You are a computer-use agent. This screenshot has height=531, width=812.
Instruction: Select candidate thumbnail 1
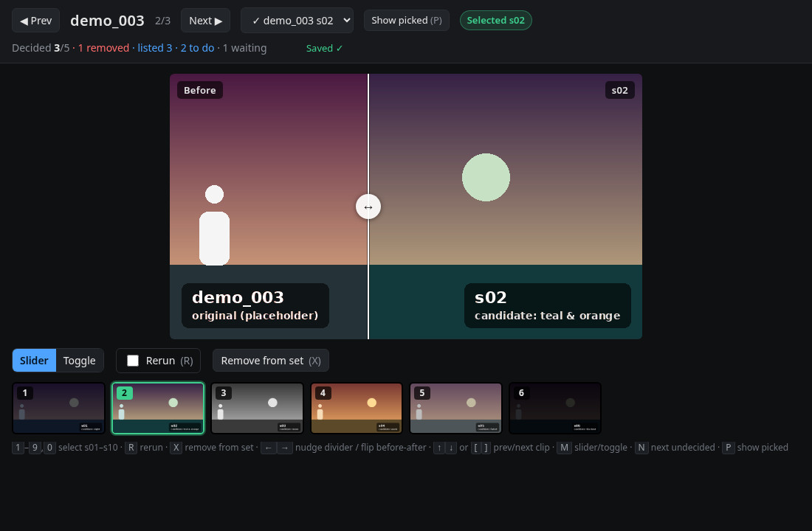tap(58, 408)
